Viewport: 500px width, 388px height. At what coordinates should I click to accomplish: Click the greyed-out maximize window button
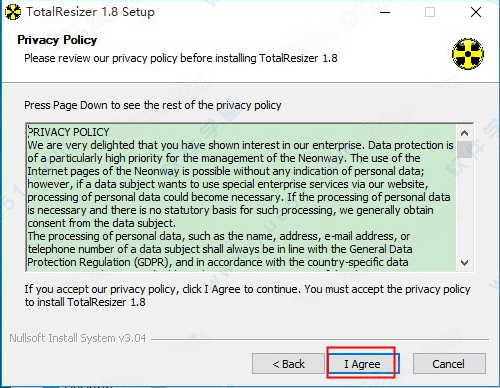[x=430, y=12]
